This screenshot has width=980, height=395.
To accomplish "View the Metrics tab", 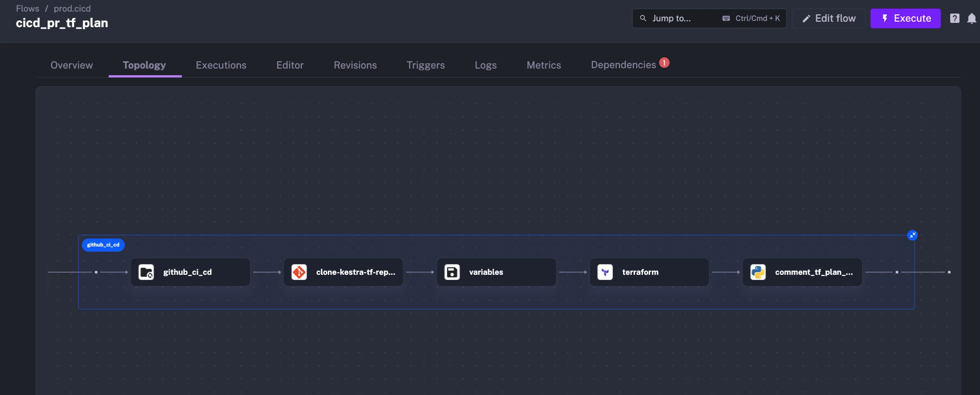I will click(x=543, y=65).
